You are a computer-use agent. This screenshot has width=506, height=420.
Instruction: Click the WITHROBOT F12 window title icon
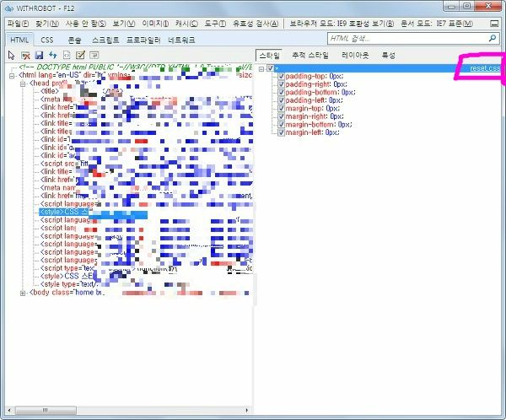(9, 8)
